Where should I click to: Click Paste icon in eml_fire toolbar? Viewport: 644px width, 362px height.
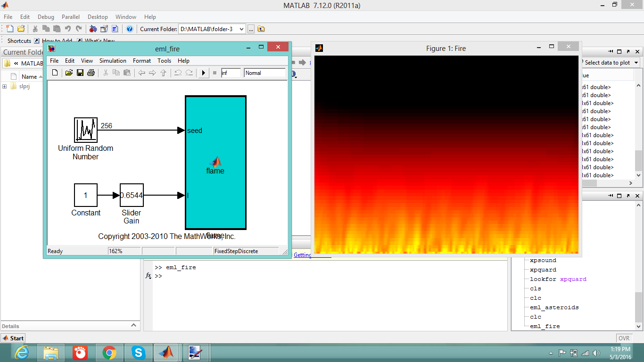[x=127, y=73]
